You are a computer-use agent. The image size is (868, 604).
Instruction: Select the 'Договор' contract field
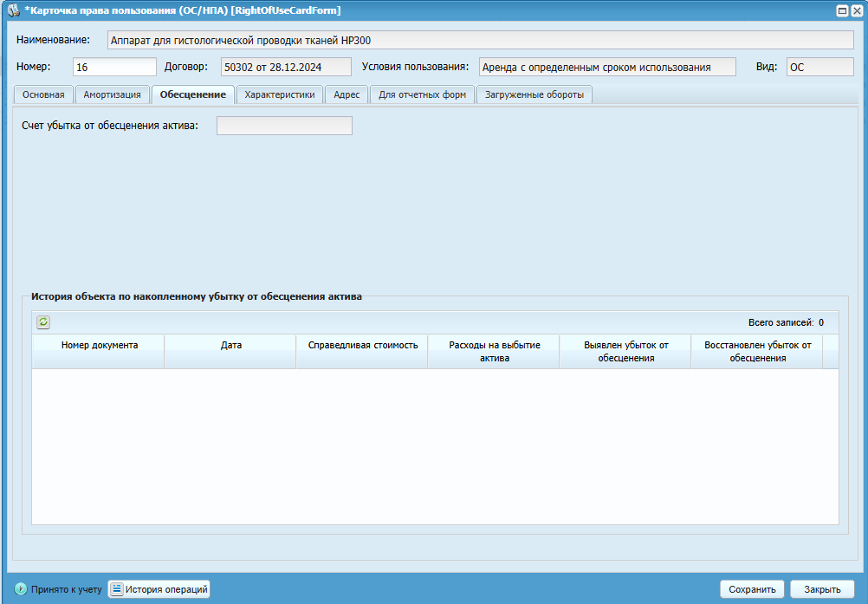(285, 67)
